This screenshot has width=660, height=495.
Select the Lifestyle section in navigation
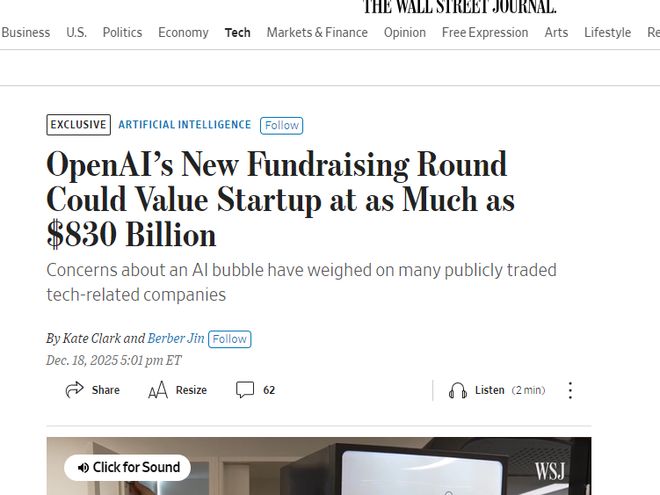tap(607, 32)
